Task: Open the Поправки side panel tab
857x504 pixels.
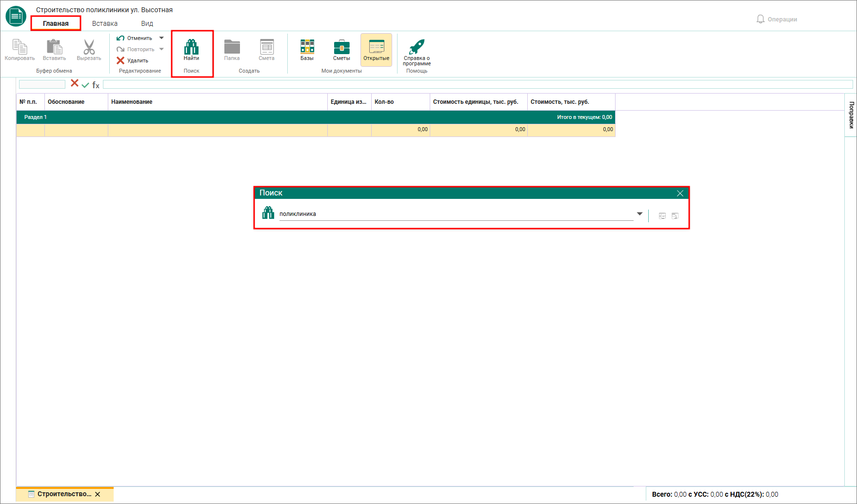Action: point(851,115)
